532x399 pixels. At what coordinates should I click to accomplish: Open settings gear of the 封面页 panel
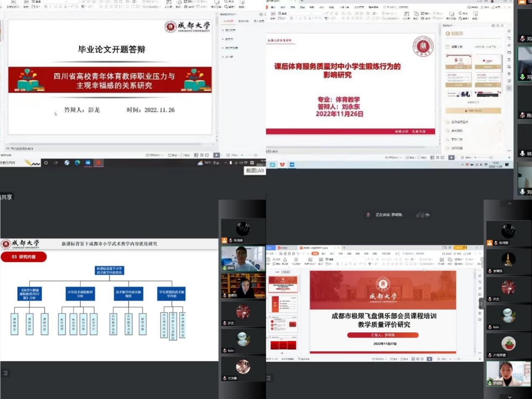click(493, 26)
